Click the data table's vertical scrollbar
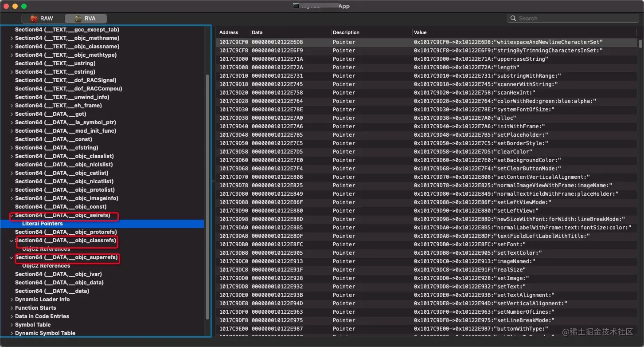Screen dimensions: 644x347 640,43
